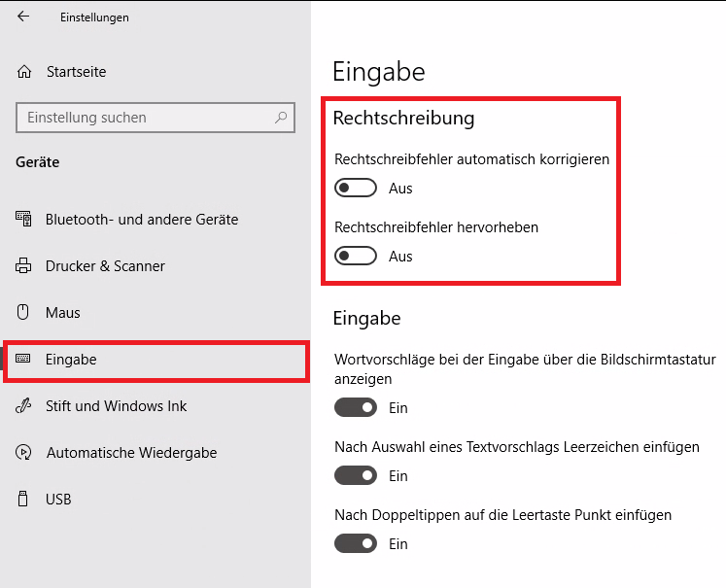
Task: Click the keyboard icon beside Eingabe
Action: click(x=24, y=360)
